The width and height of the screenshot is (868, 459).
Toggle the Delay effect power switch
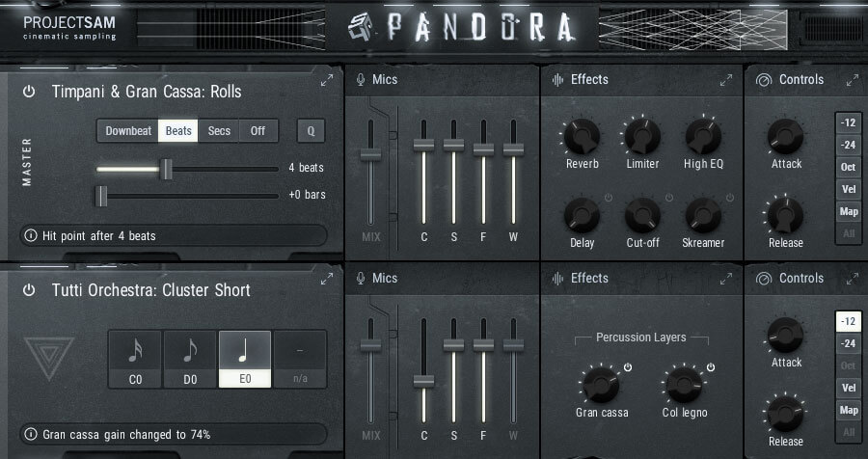(x=609, y=200)
